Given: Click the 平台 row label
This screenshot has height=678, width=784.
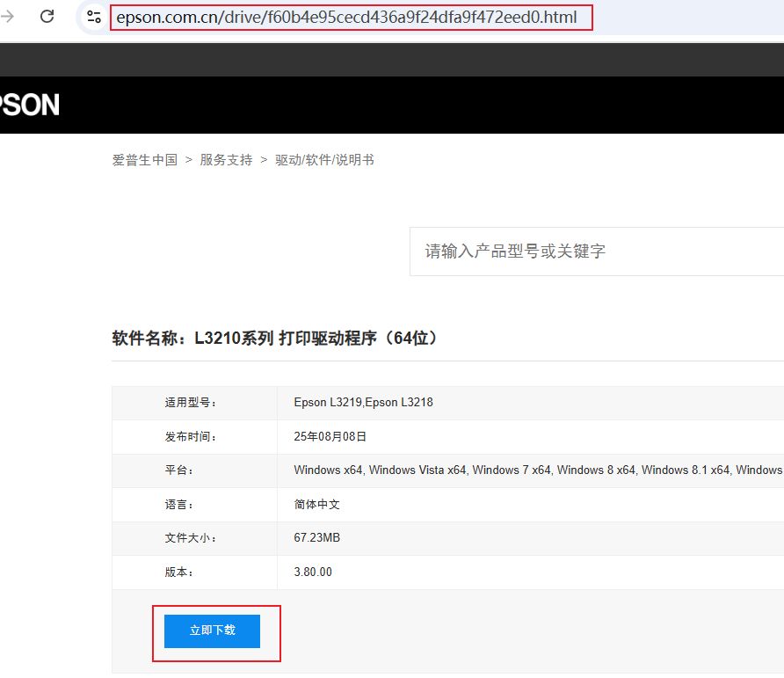Looking at the screenshot, I should [178, 470].
